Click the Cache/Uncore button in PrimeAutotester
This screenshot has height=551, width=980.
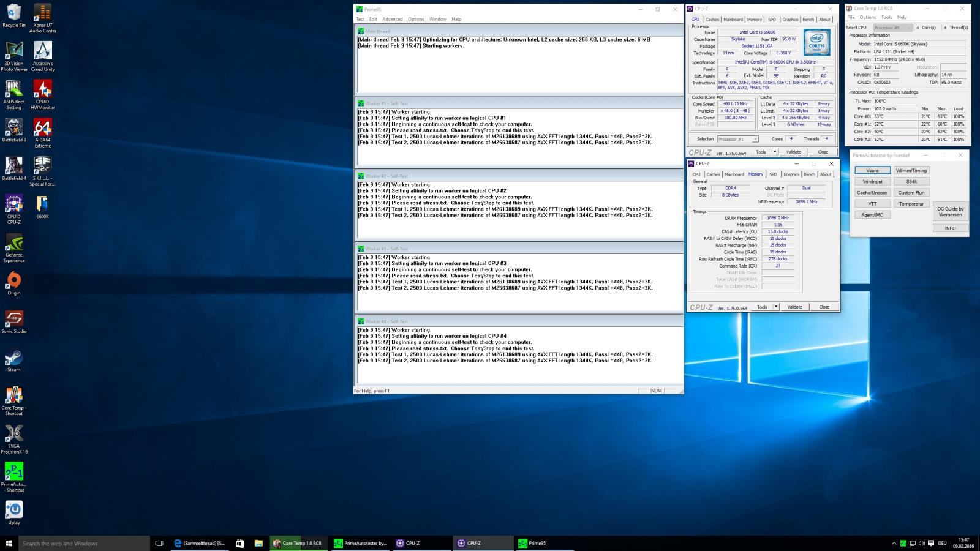click(x=872, y=192)
